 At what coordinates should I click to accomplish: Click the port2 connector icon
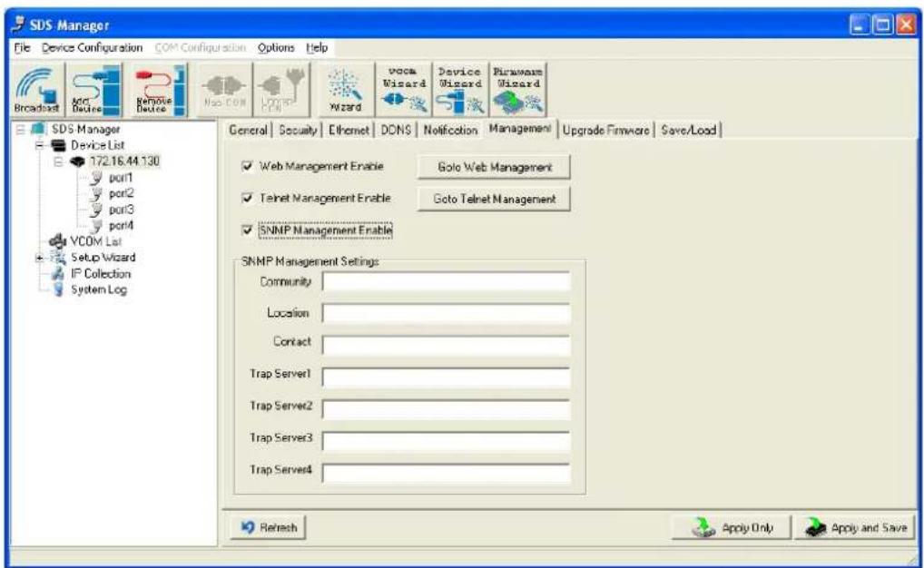coord(96,193)
